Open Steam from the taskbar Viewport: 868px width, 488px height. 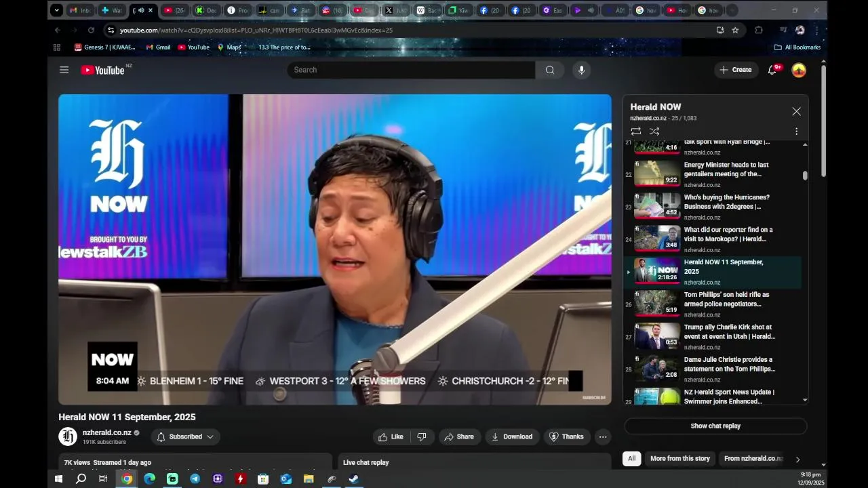(354, 479)
